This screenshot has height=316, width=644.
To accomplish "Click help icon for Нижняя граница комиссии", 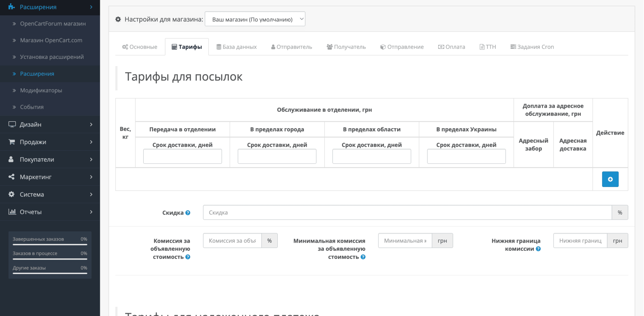I will [x=538, y=249].
